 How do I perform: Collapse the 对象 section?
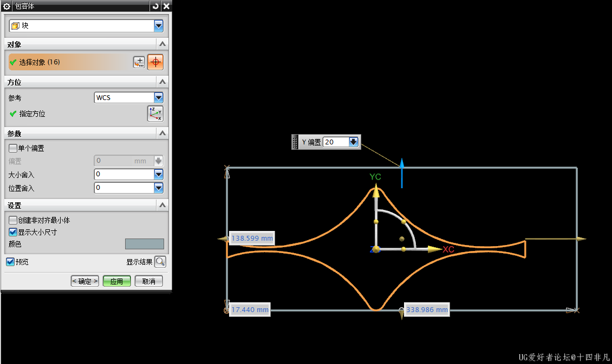pos(162,44)
